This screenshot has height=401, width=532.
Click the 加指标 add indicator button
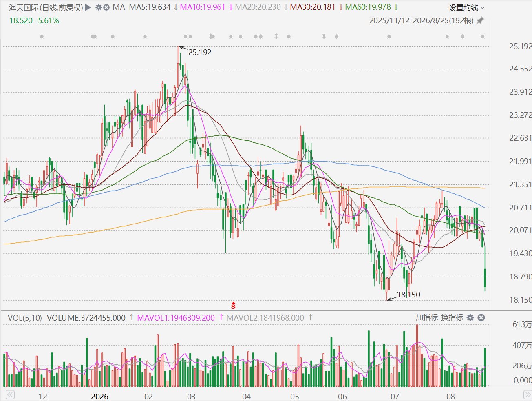427,317
